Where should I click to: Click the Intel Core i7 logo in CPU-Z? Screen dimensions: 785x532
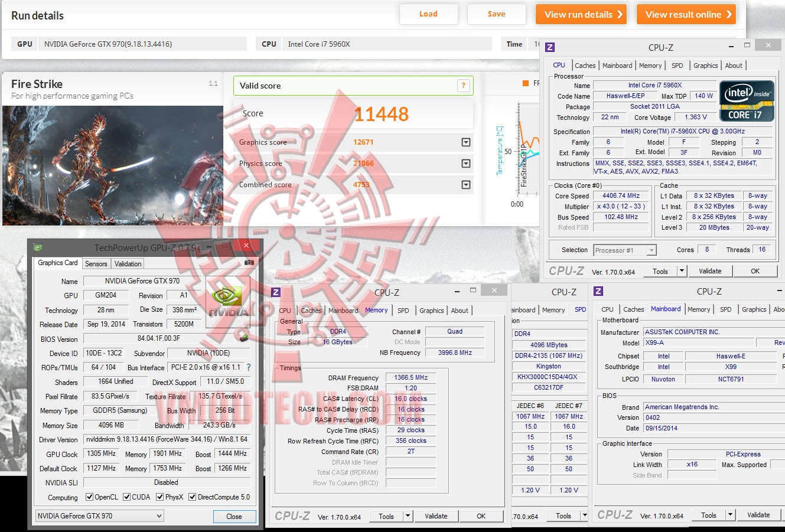pos(747,101)
